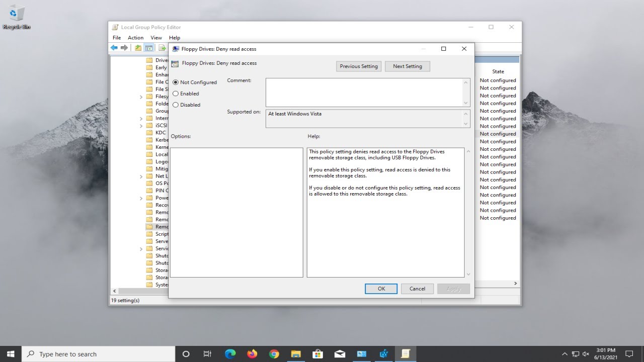The width and height of the screenshot is (644, 362).
Task: Launch Microsoft Edge from taskbar
Action: tap(230, 354)
